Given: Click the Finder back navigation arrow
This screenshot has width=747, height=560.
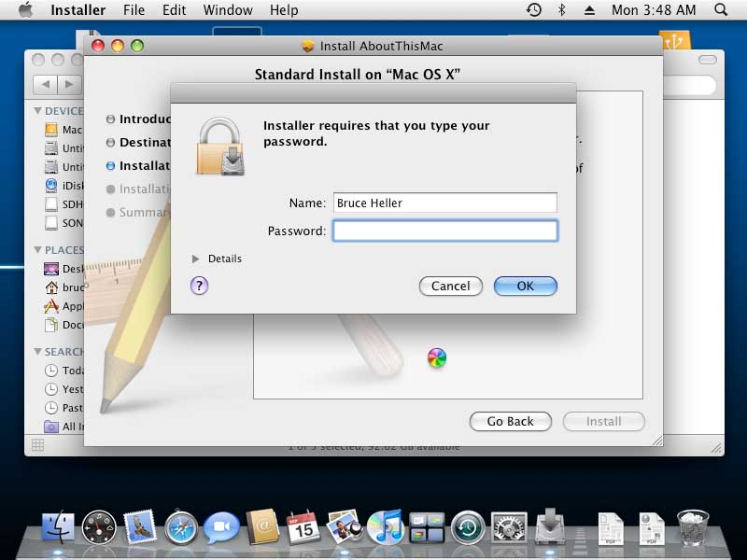Looking at the screenshot, I should coord(45,84).
